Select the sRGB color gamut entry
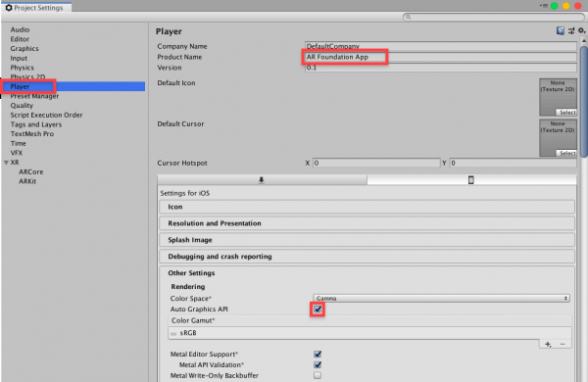 (x=369, y=333)
